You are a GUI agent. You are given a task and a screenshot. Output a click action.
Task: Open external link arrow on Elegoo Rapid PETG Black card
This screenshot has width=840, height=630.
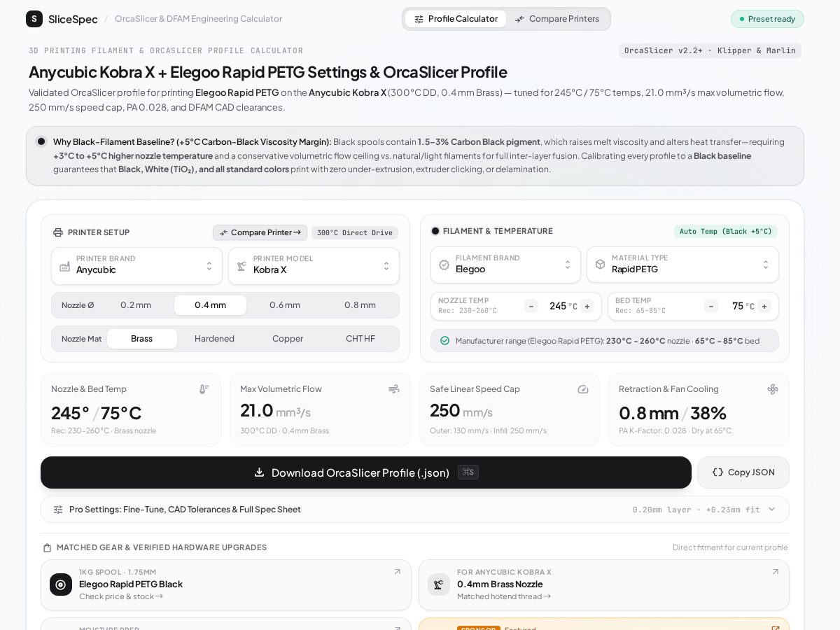point(398,572)
